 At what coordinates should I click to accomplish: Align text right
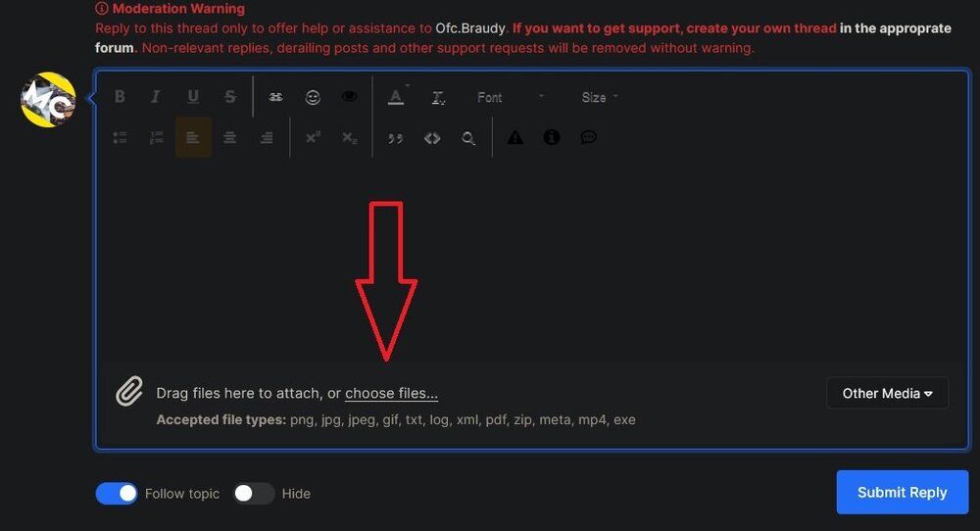point(267,137)
